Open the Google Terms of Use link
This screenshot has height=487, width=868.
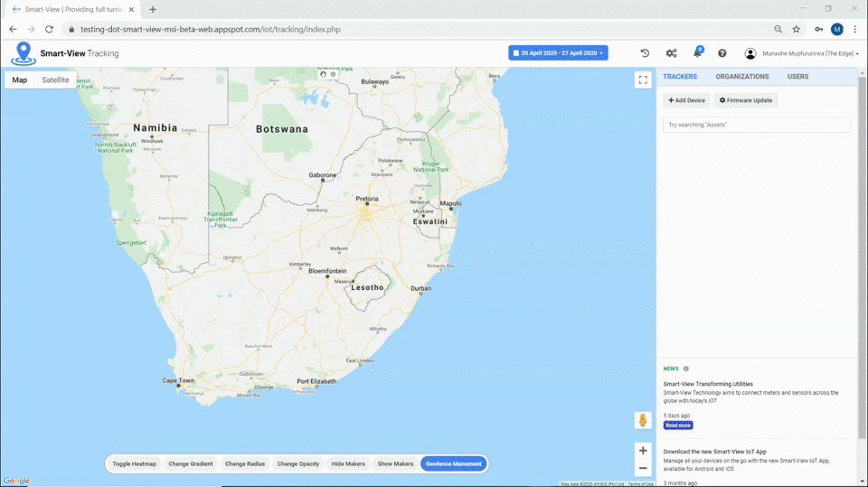pos(640,484)
